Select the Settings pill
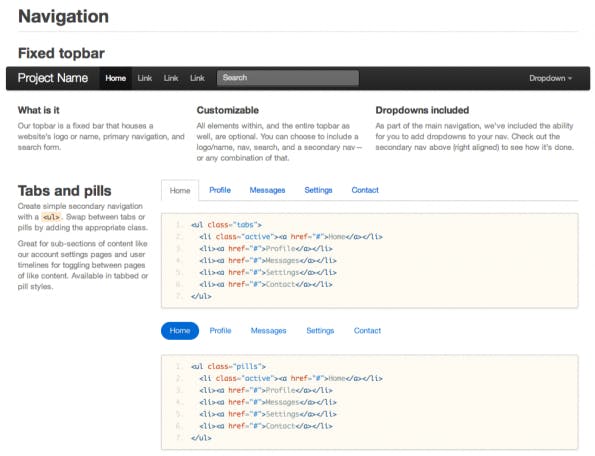Image resolution: width=595 pixels, height=456 pixels. point(320,331)
